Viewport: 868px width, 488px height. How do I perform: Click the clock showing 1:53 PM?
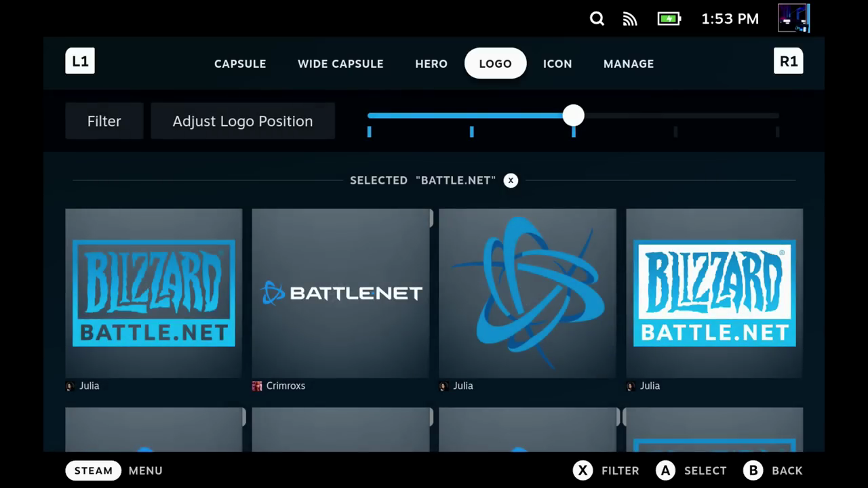tap(730, 19)
